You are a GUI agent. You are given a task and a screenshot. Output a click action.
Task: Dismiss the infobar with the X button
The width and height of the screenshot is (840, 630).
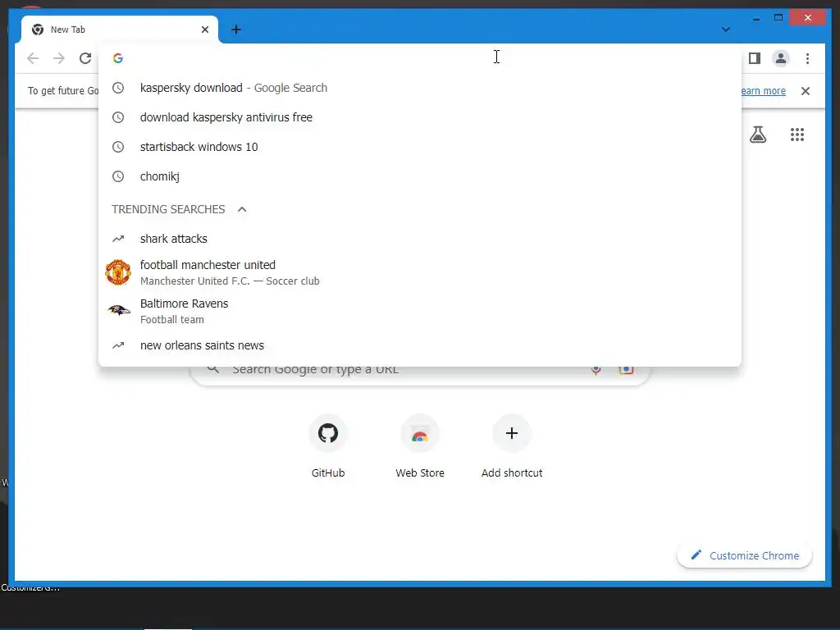click(x=806, y=91)
